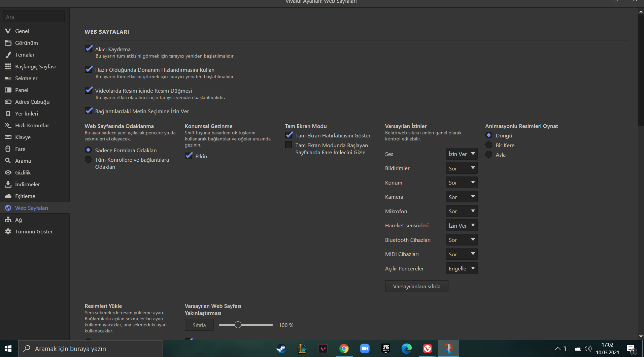Click the Görünüm window icon in sidebar
Image resolution: width=644 pixels, height=357 pixels.
[8, 43]
